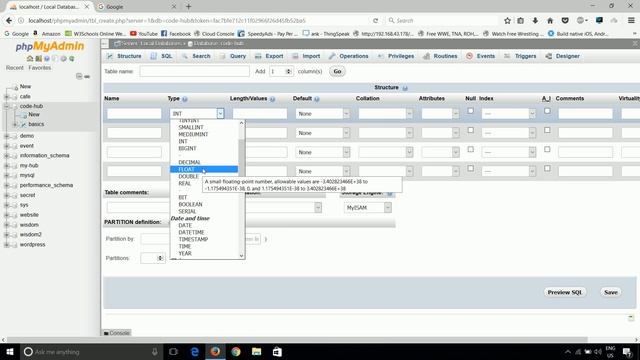Open Google Chrome from the taskbar
The height and width of the screenshot is (360, 640).
click(236, 351)
